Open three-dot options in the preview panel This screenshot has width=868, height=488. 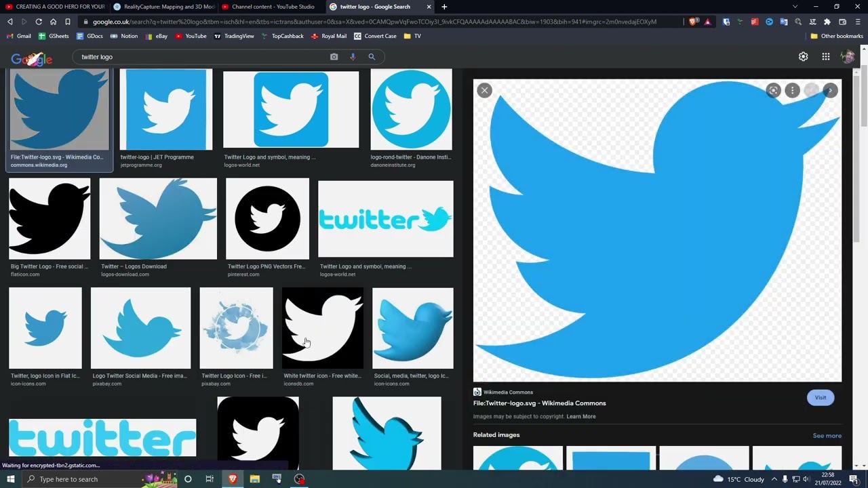pos(792,90)
